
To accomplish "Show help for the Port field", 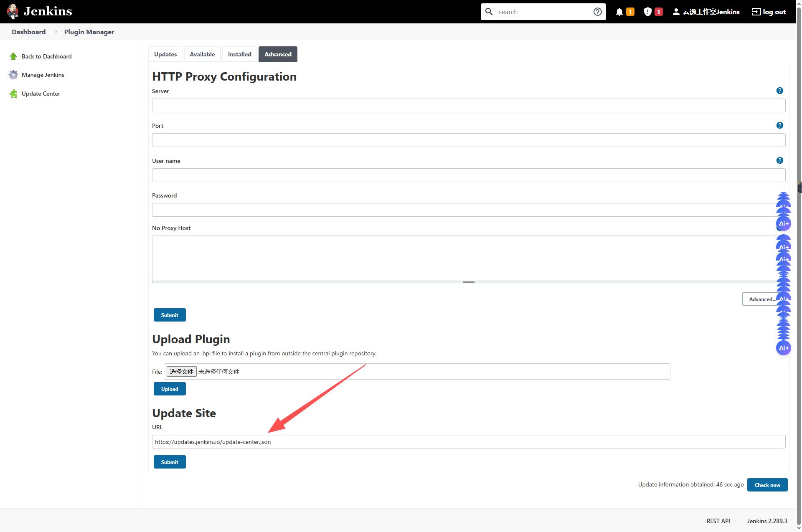I will 779,125.
